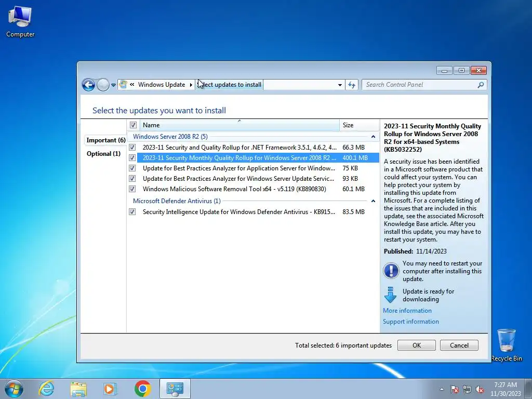532x399 pixels.
Task: Click the search magnifier icon
Action: (481, 85)
